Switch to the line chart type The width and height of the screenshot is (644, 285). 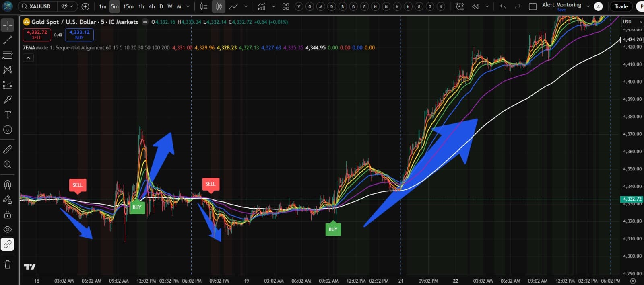point(233,6)
